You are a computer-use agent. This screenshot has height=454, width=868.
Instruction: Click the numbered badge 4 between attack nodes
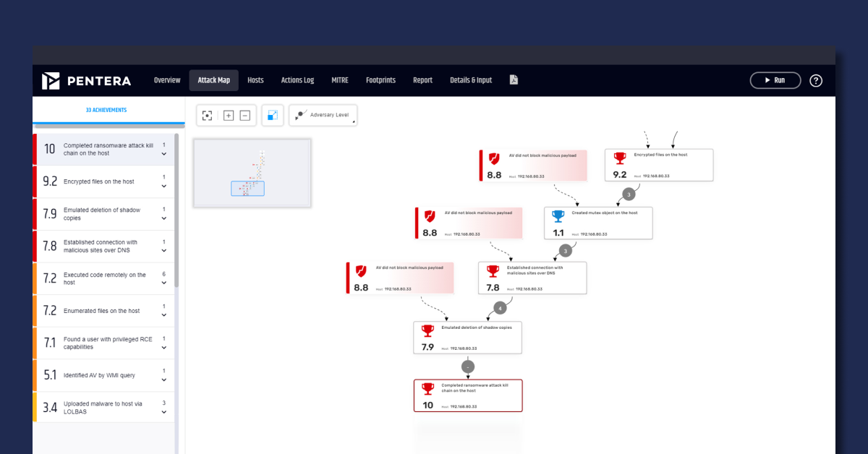[x=500, y=308]
